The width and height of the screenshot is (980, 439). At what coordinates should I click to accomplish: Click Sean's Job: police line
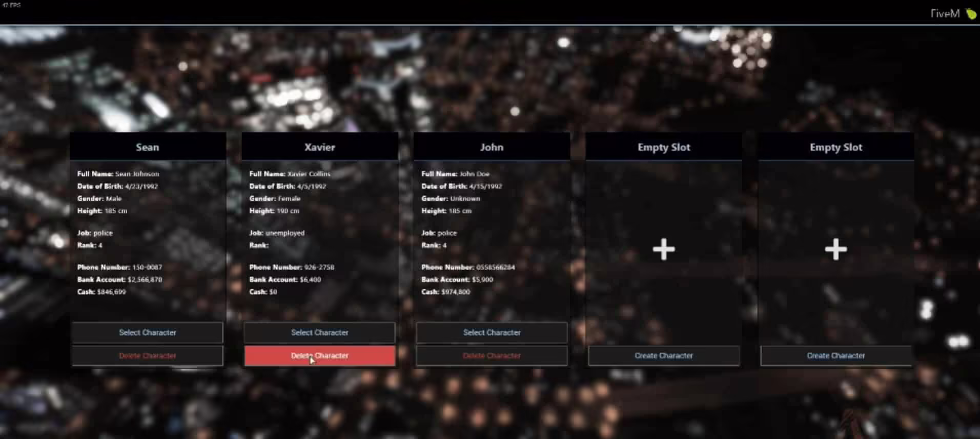point(95,233)
